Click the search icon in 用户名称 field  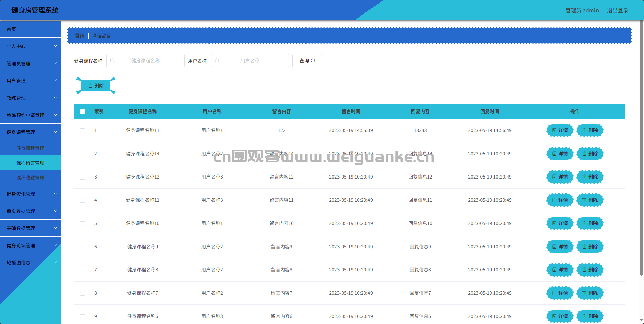[x=217, y=61]
